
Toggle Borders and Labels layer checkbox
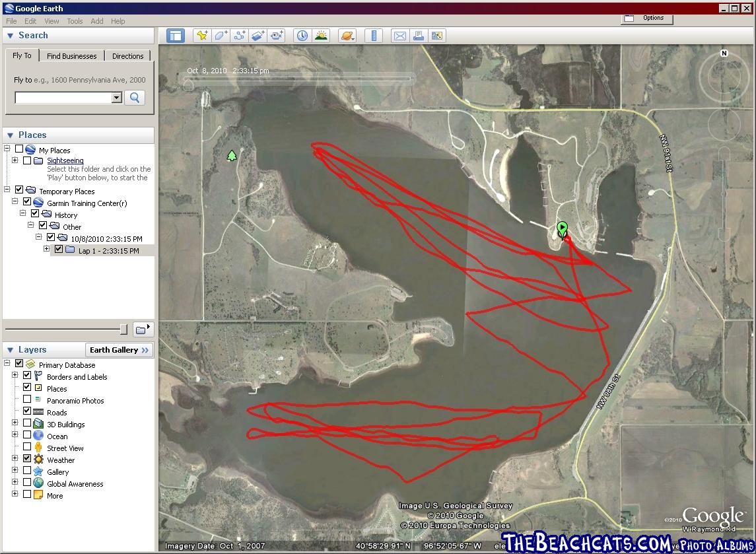(x=27, y=375)
